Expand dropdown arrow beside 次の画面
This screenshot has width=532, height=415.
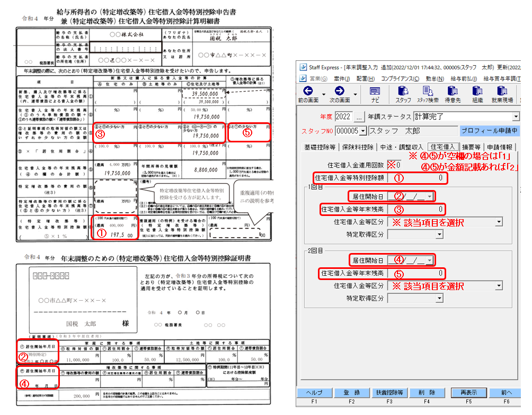[x=355, y=95]
